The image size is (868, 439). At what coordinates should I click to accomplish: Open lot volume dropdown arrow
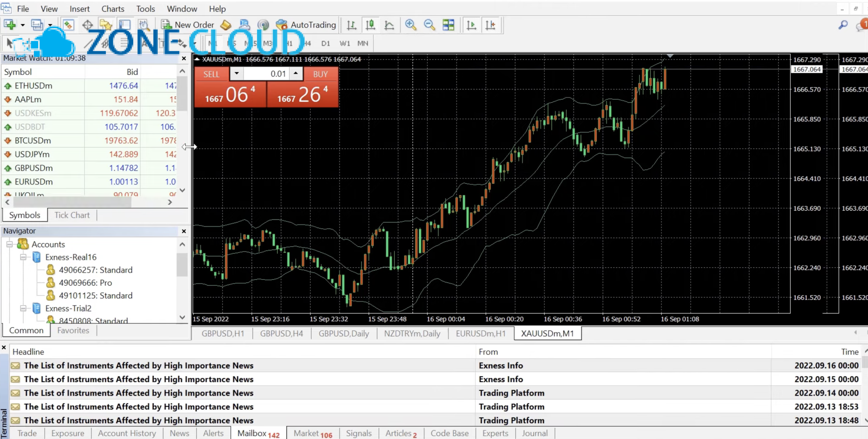click(237, 73)
